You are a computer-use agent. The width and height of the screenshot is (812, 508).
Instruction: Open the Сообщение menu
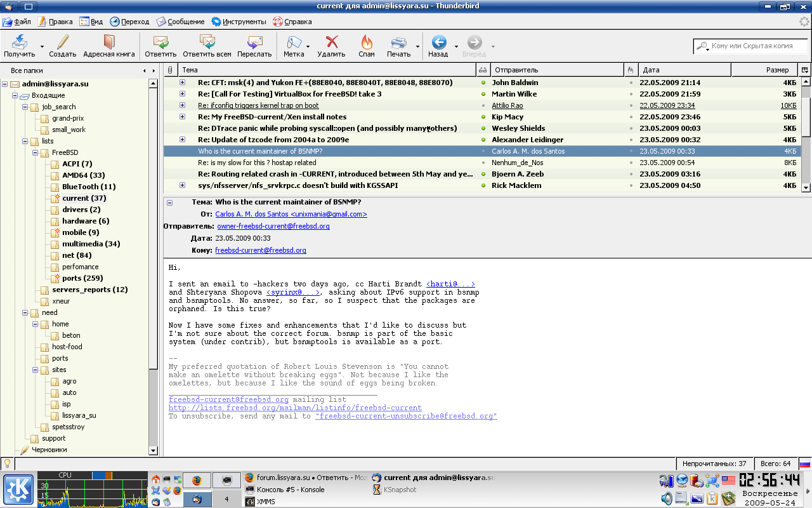coord(181,22)
